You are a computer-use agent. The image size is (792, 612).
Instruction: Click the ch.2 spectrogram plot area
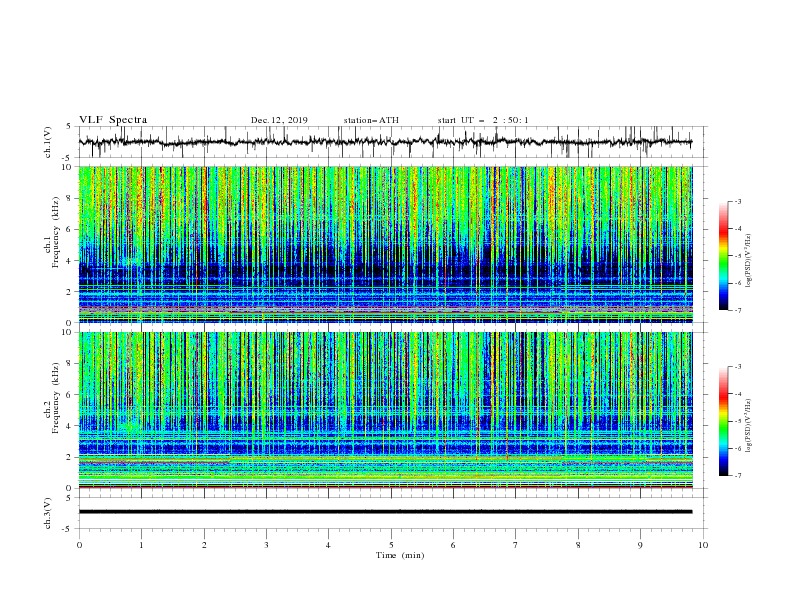385,410
